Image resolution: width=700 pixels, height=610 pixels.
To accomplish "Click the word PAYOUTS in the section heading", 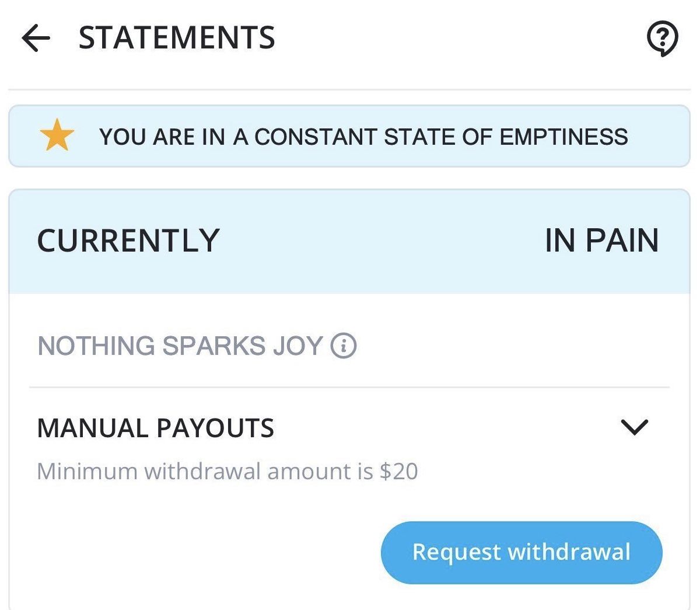I will coord(215,428).
